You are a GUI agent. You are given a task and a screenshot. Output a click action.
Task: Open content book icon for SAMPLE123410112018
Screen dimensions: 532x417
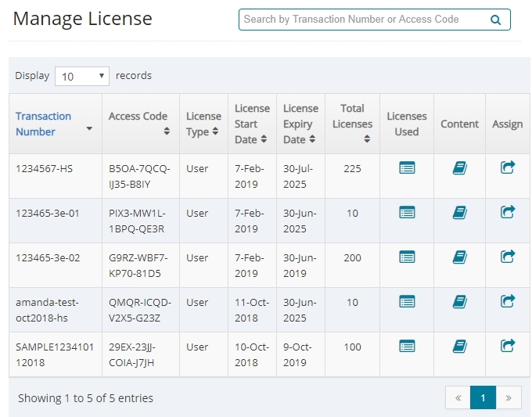pos(459,346)
